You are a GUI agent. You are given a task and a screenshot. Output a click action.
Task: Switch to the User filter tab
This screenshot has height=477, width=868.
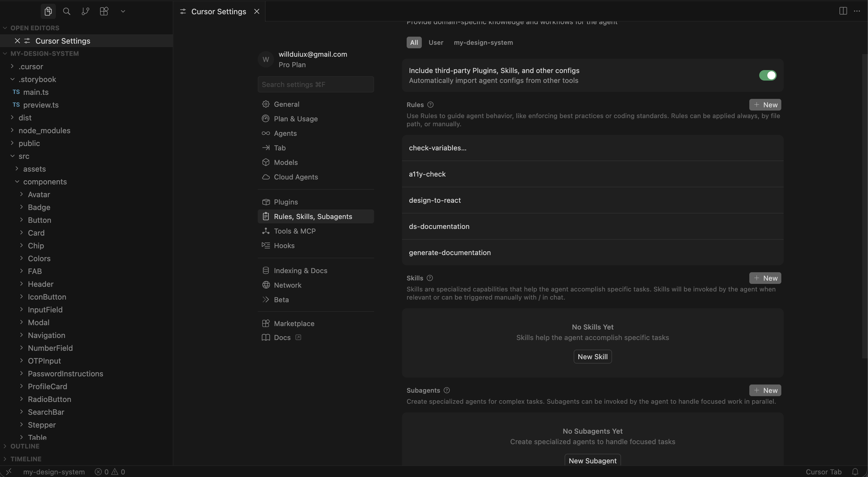436,43
